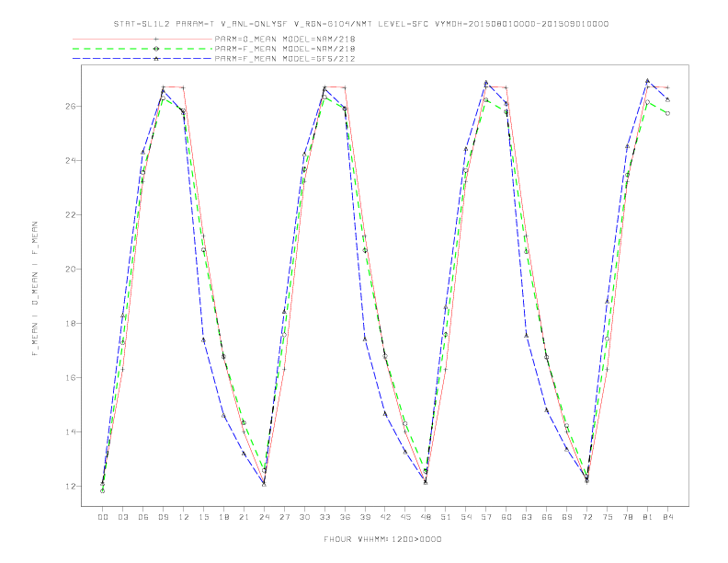Click y-axis tick label 12
The image size is (728, 563).
[70, 487]
